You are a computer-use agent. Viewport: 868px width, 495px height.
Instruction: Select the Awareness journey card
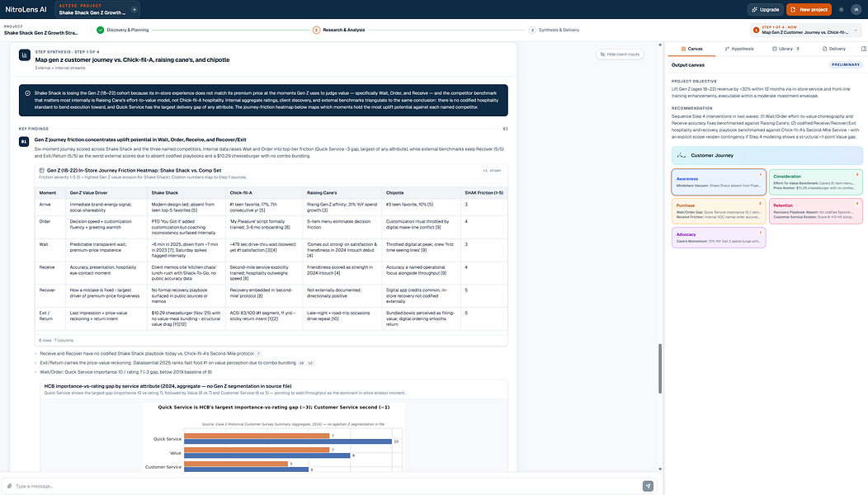click(719, 182)
